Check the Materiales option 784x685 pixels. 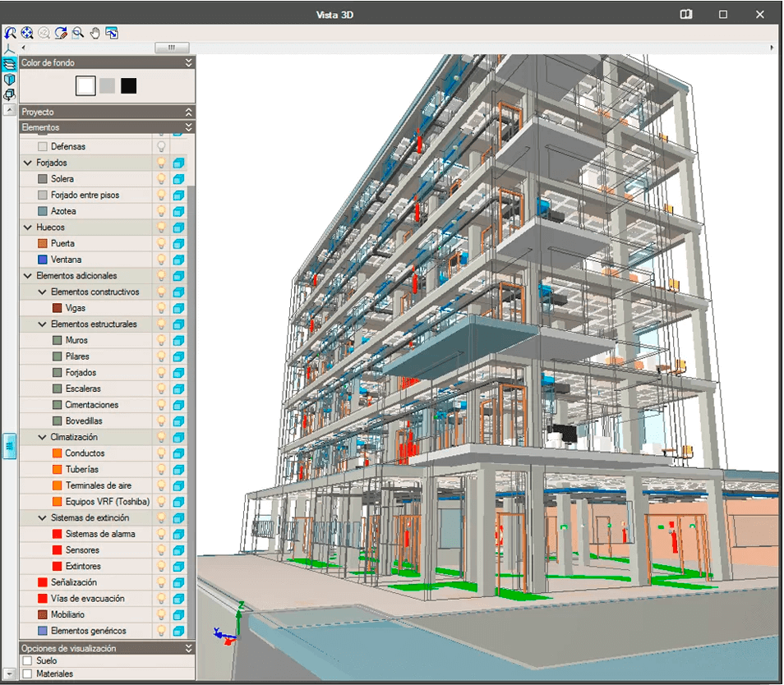(27, 674)
